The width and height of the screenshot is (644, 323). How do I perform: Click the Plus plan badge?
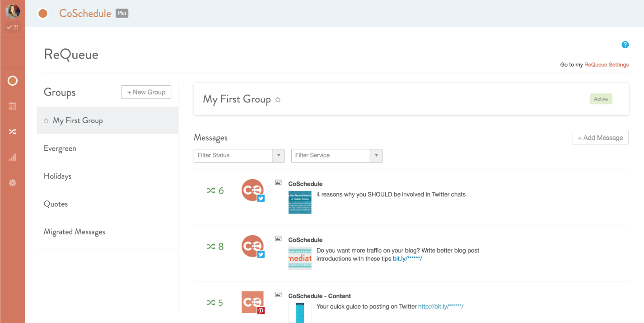(x=122, y=13)
